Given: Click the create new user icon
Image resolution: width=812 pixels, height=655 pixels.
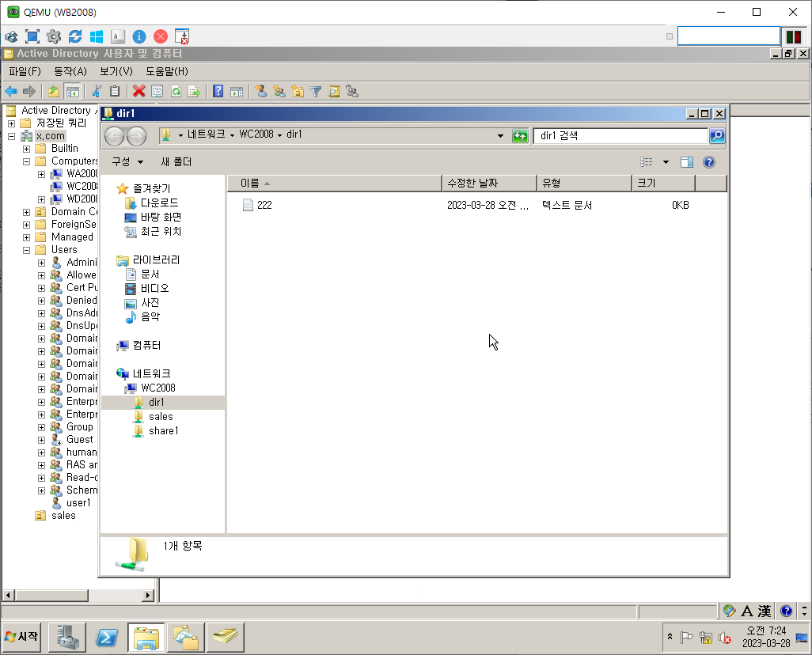Looking at the screenshot, I should [x=261, y=92].
